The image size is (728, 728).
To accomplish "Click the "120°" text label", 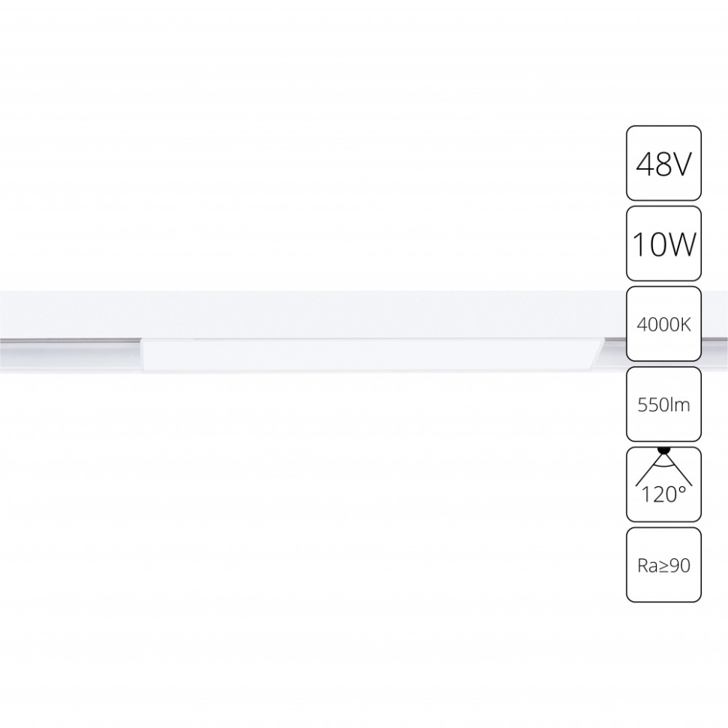I will coord(663,495).
